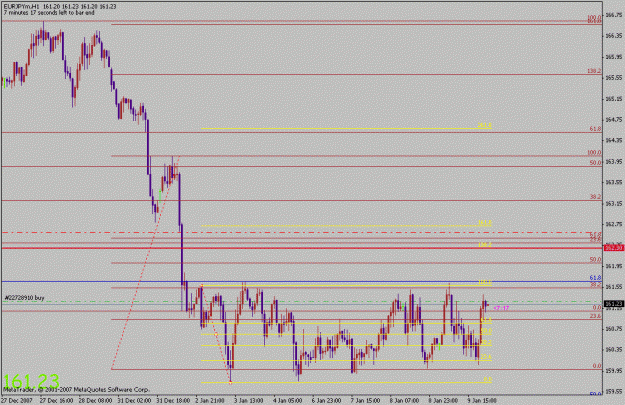The width and height of the screenshot is (625, 405).
Task: Click the black 161.23 current price tag on the price axis
Action: (x=614, y=304)
